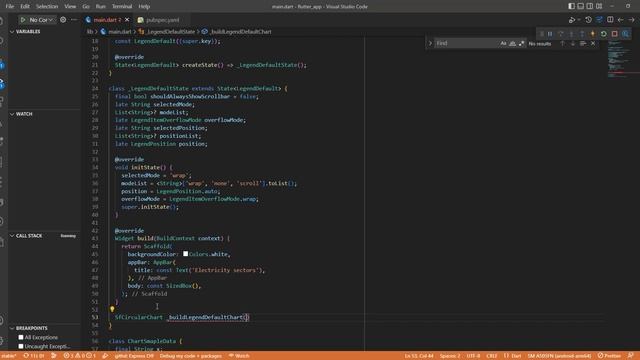The width and height of the screenshot is (640, 360).
Task: Click the white Colors.white color swatch
Action: [x=185, y=254]
